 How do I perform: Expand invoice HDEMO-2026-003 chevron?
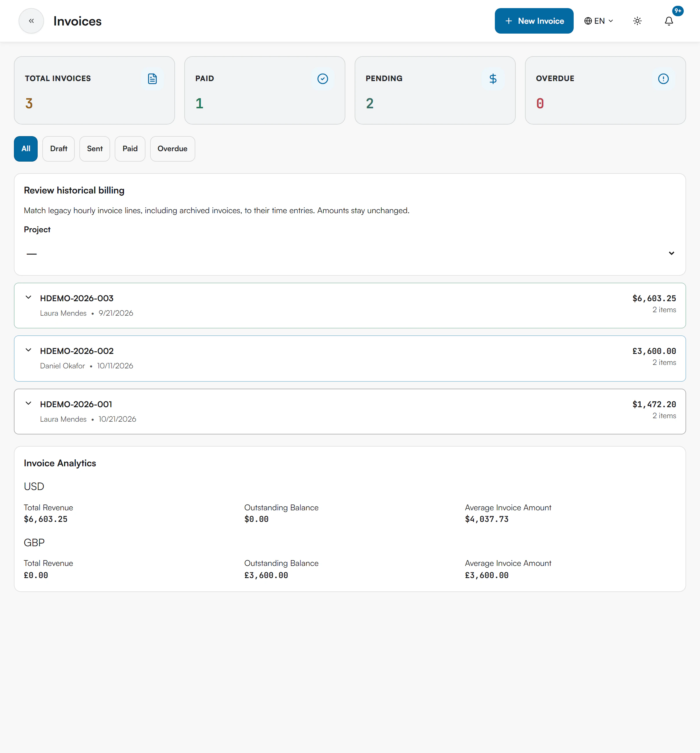28,297
